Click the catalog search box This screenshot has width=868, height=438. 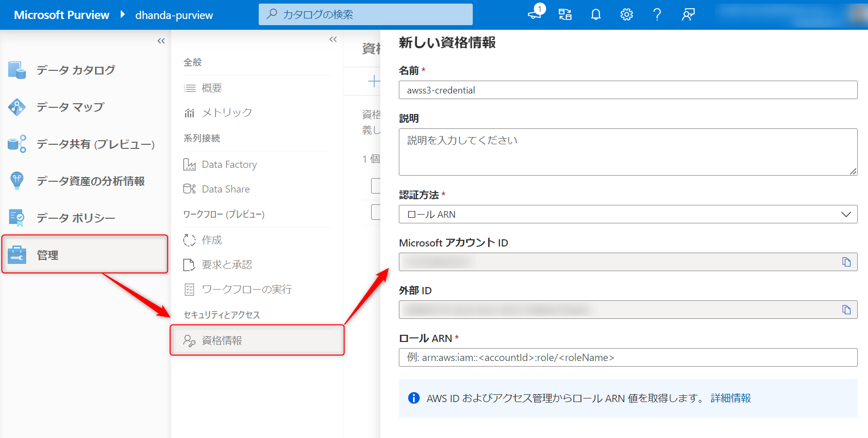tap(365, 14)
